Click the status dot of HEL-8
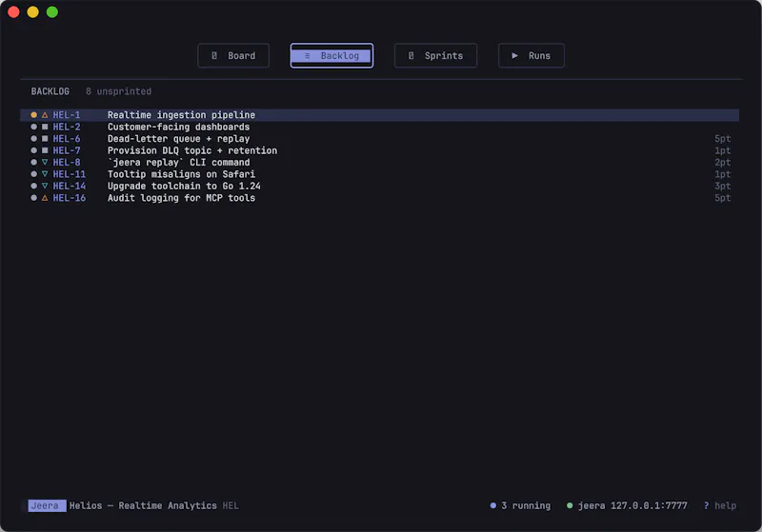 point(33,162)
